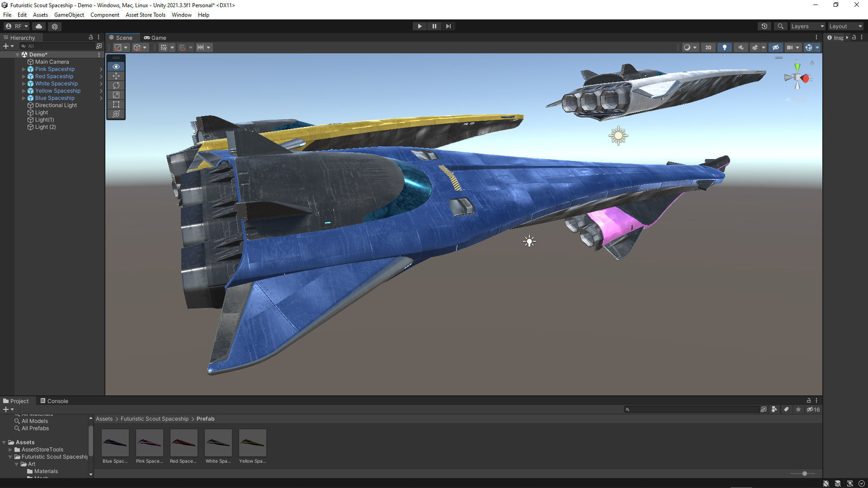The image size is (868, 488).
Task: Toggle grid visibility button in Scene toolbar
Action: (163, 47)
